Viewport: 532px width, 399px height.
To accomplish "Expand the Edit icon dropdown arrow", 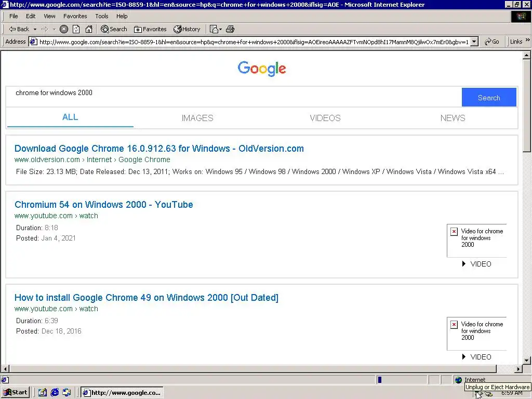I will coord(220,29).
